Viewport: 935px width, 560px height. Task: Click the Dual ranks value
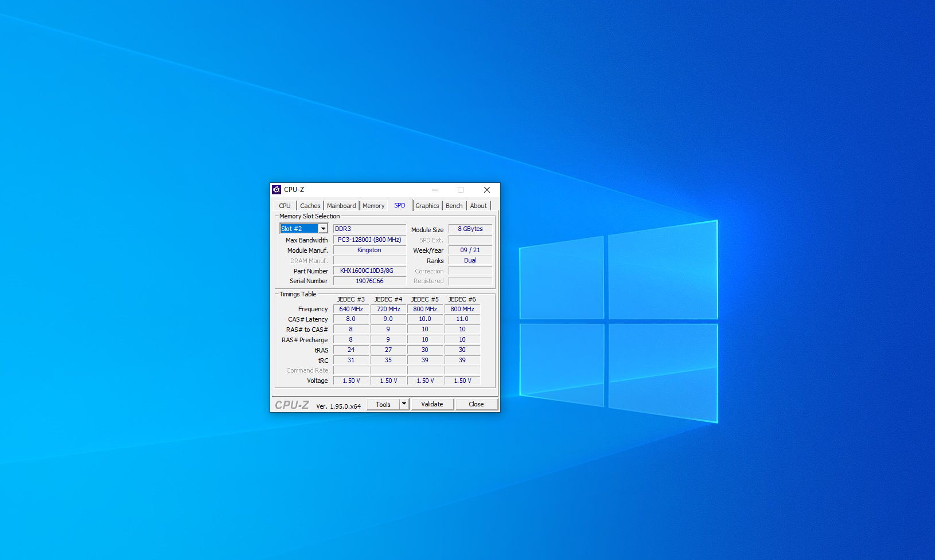click(x=470, y=260)
